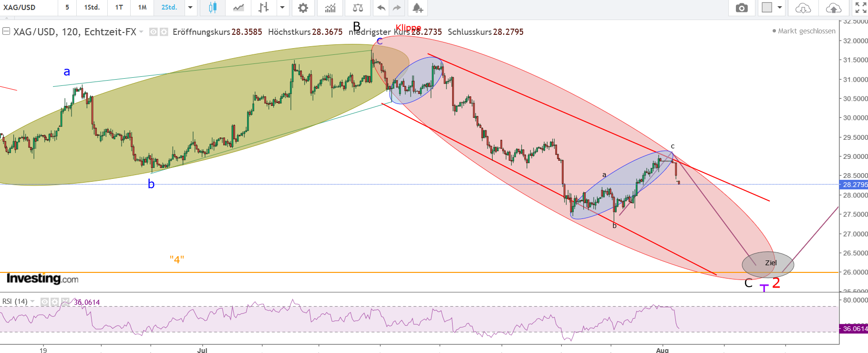Click the 80.0000 RSI axis label
This screenshot has width=868, height=353.
(855, 300)
